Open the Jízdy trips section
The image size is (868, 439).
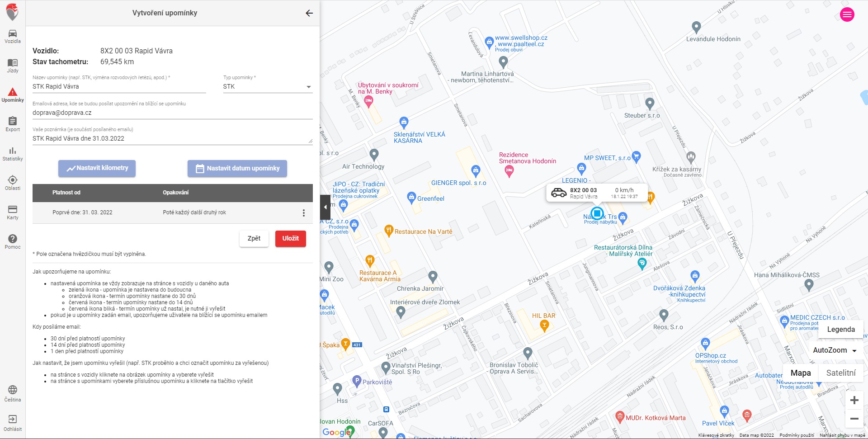tap(13, 66)
